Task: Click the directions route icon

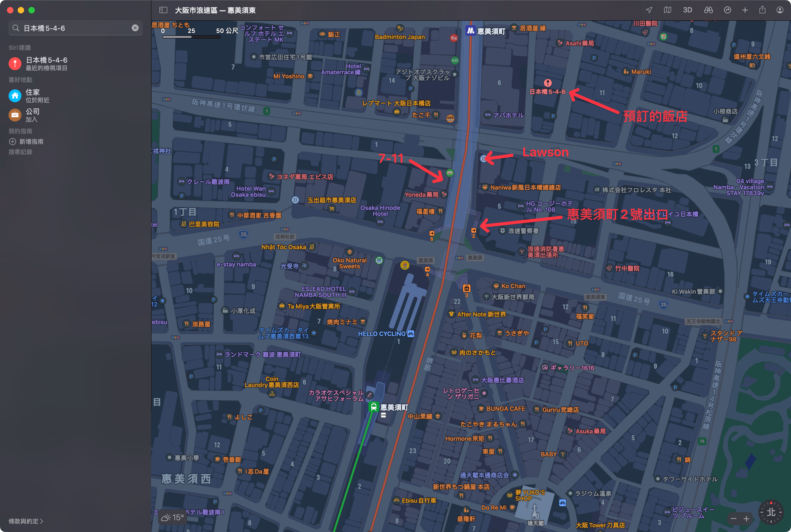Action: click(x=727, y=10)
